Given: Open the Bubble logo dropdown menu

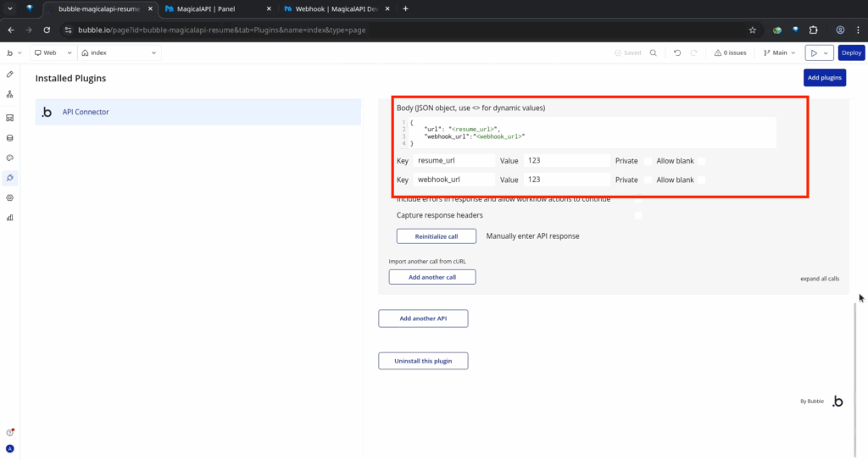Looking at the screenshot, I should pyautogui.click(x=14, y=53).
